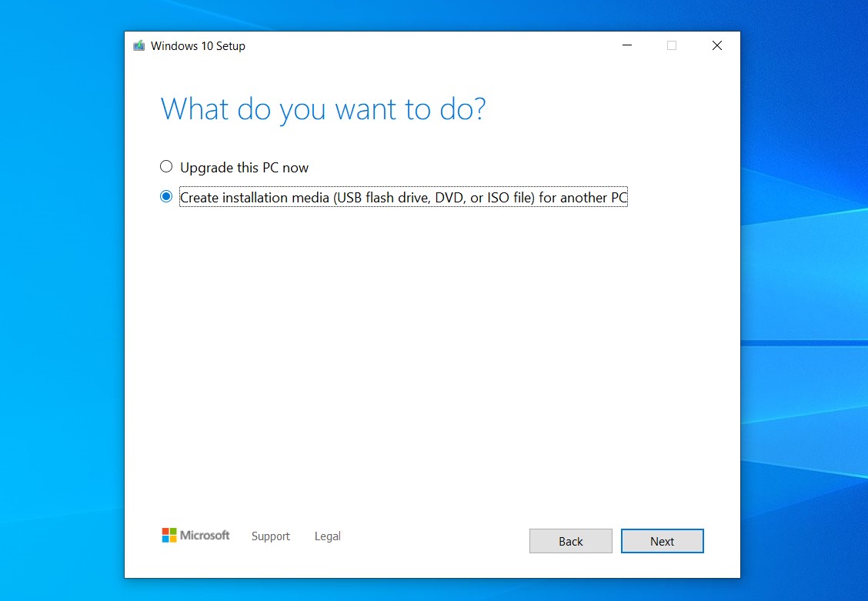This screenshot has height=601, width=868.
Task: Click the 'Windows 10 Setup' title text
Action: (x=198, y=46)
